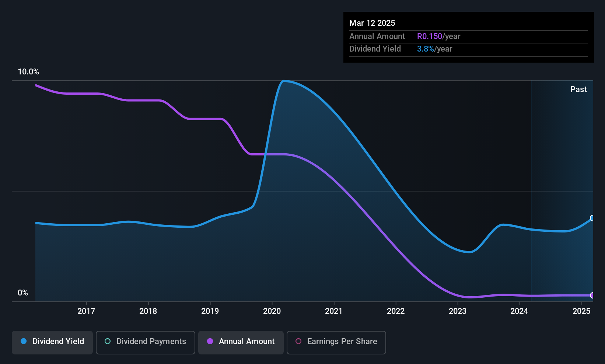Click the 3.8% dividend yield value in tooltip

426,49
